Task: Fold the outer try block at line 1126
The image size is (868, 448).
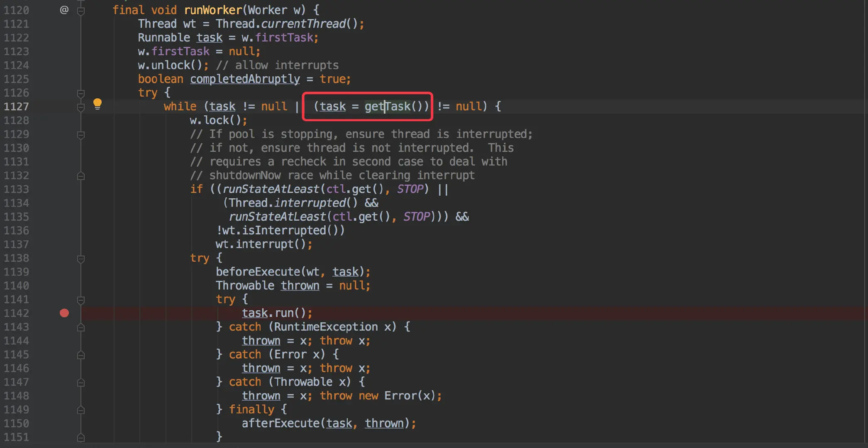Action: 81,93
